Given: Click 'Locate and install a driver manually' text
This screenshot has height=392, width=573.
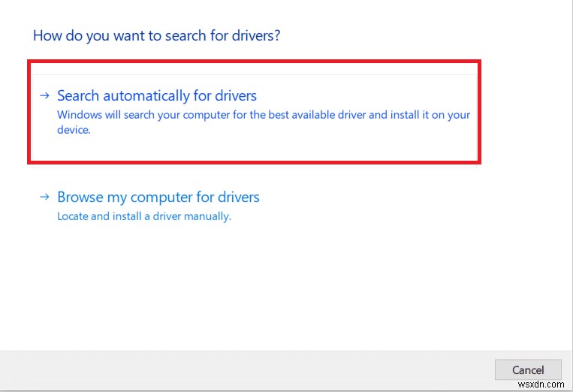Looking at the screenshot, I should (144, 216).
